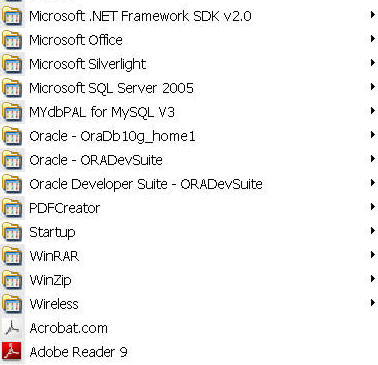The height and width of the screenshot is (365, 378).
Task: Expand the Microsoft .NET Framework SDK submenu arrow
Action: tap(373, 15)
